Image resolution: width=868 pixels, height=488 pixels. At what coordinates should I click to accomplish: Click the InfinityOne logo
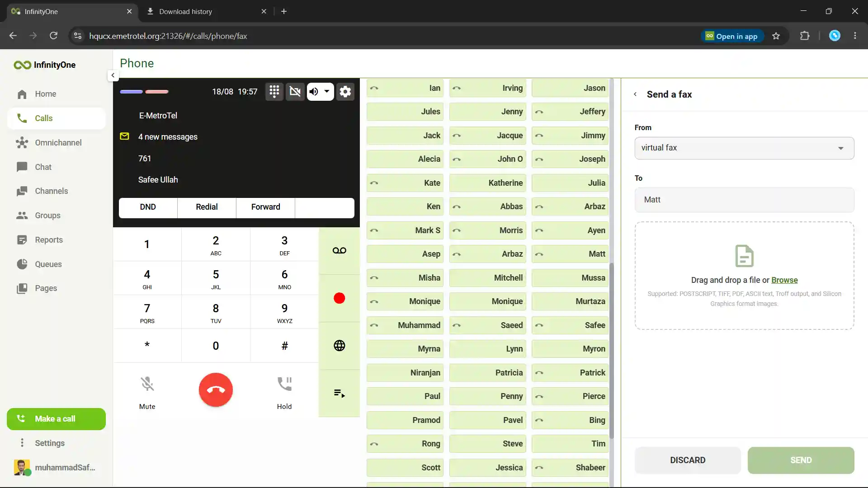click(45, 65)
